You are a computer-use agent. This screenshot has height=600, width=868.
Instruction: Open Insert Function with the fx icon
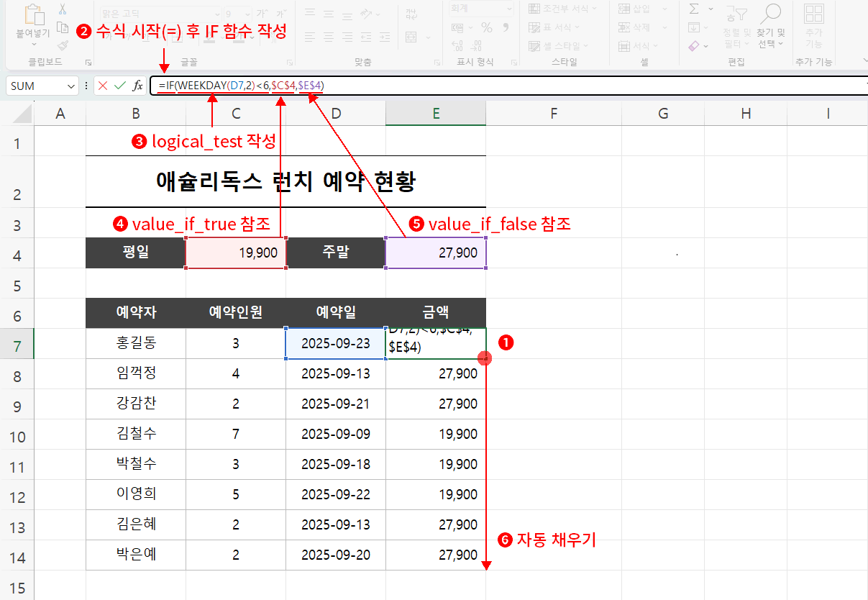(x=137, y=86)
